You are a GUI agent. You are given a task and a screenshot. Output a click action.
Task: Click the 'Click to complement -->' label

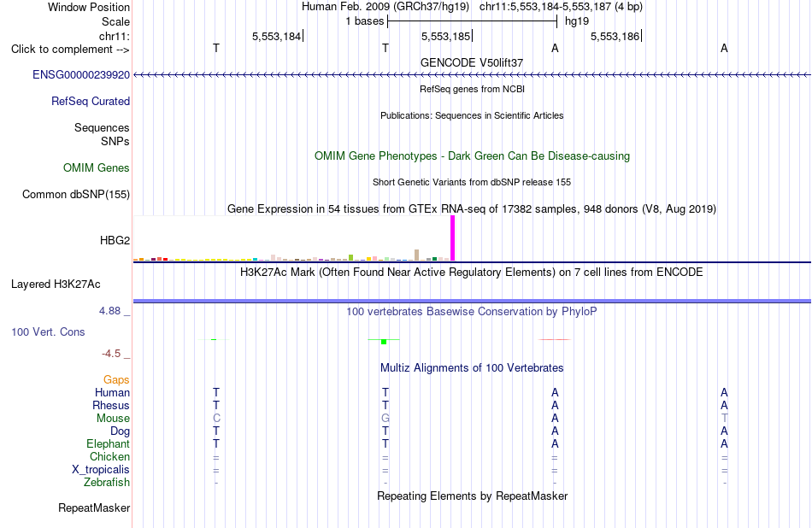coord(70,50)
